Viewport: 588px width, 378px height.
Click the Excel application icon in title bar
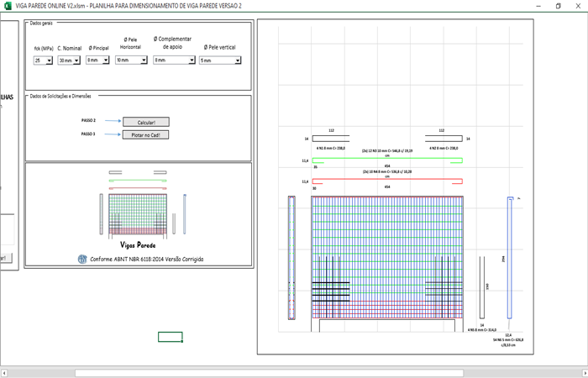coord(7,5)
